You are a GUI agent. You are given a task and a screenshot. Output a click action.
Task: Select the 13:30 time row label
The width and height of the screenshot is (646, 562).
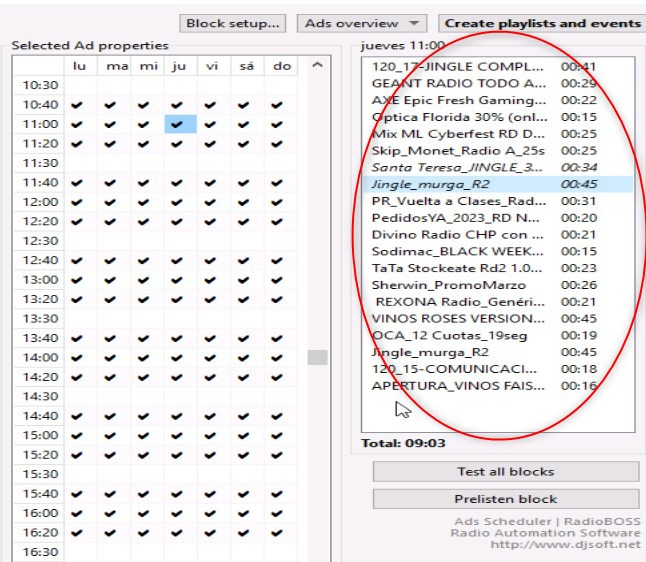click(40, 319)
